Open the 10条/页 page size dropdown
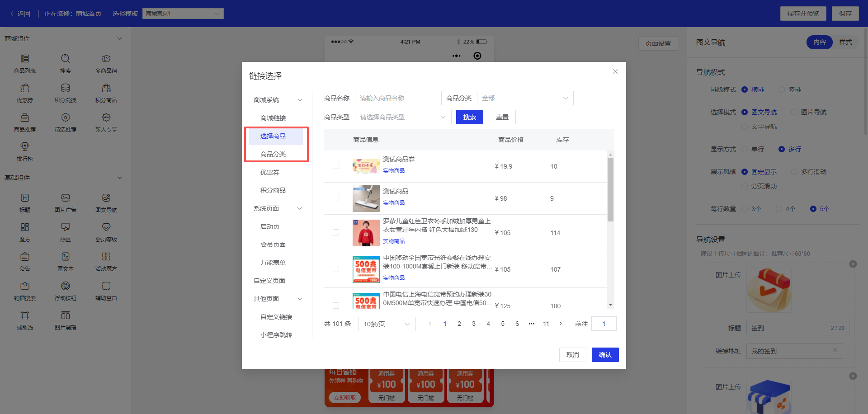Viewport: 868px width, 414px height. pyautogui.click(x=387, y=324)
